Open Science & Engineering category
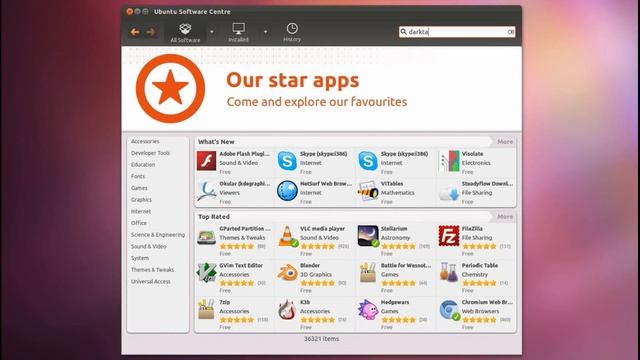The image size is (640, 360). [158, 235]
